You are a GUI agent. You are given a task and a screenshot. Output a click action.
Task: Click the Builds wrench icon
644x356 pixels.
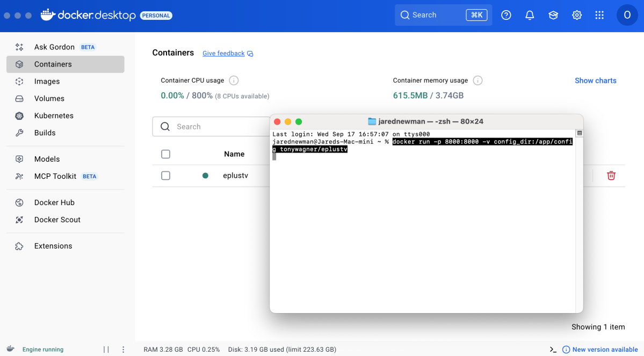coord(19,133)
